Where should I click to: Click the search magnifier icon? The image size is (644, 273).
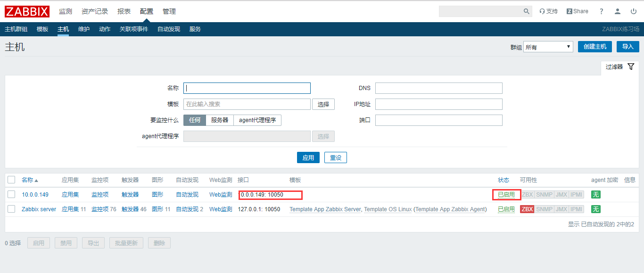tap(527, 11)
